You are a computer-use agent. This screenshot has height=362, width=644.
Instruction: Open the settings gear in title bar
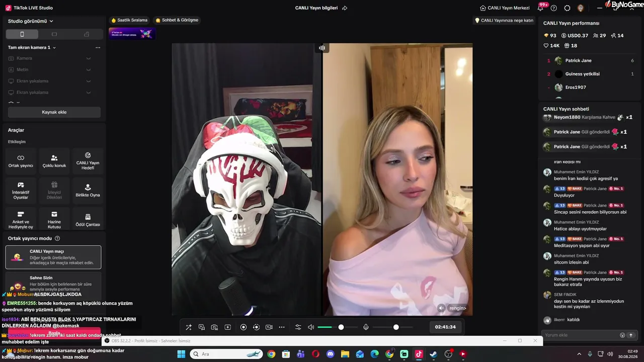pyautogui.click(x=567, y=8)
